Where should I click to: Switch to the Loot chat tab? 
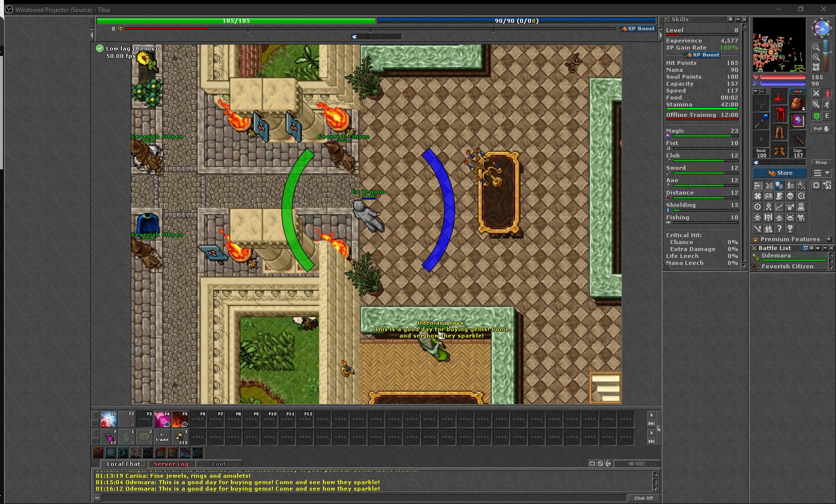(x=219, y=464)
